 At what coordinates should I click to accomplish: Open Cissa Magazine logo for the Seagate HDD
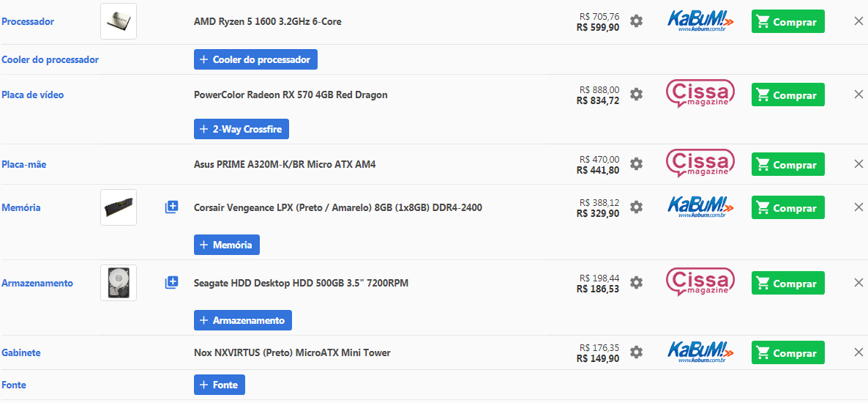[x=700, y=282]
